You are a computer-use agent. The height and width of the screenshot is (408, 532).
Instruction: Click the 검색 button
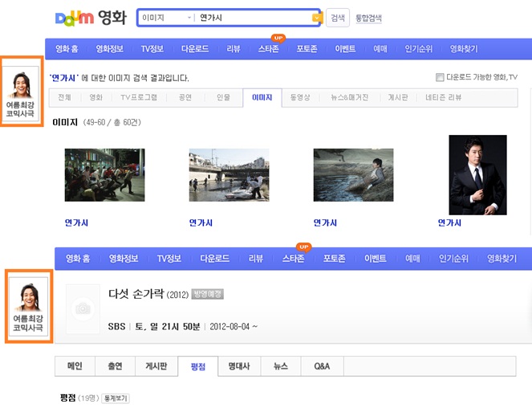coord(338,18)
